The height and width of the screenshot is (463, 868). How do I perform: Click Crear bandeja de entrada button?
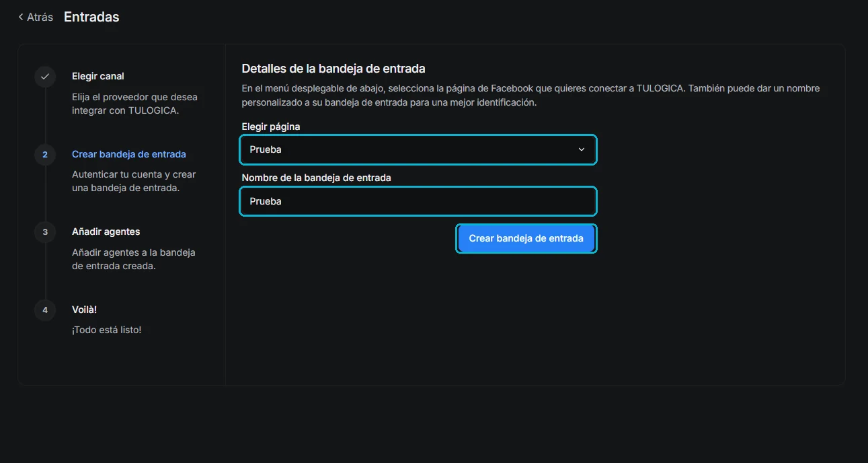(x=526, y=238)
